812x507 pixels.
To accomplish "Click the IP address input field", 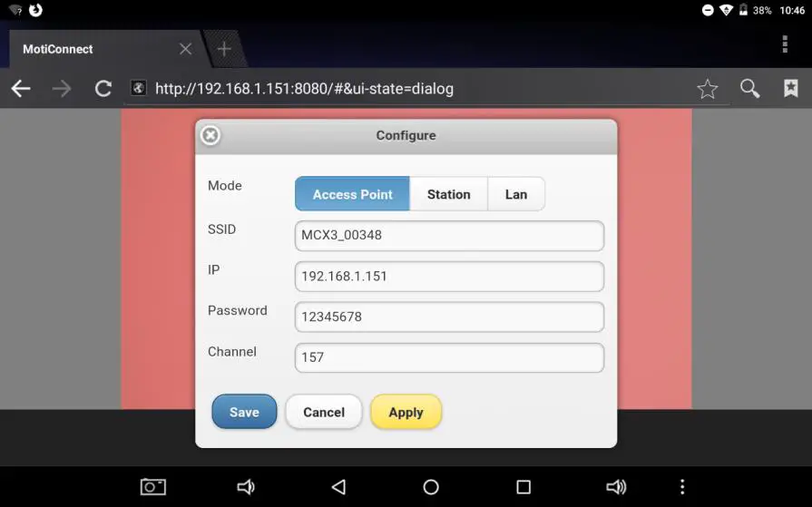I will (x=449, y=277).
